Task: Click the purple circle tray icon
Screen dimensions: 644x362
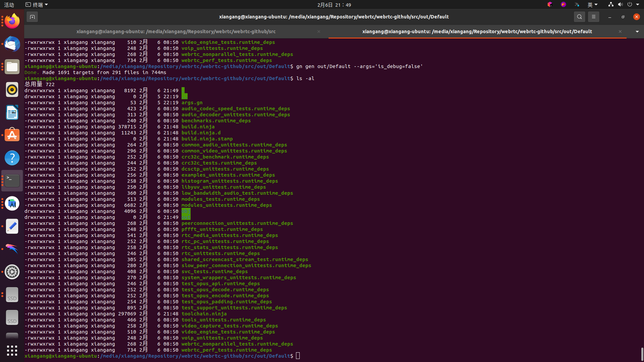Action: pyautogui.click(x=563, y=5)
